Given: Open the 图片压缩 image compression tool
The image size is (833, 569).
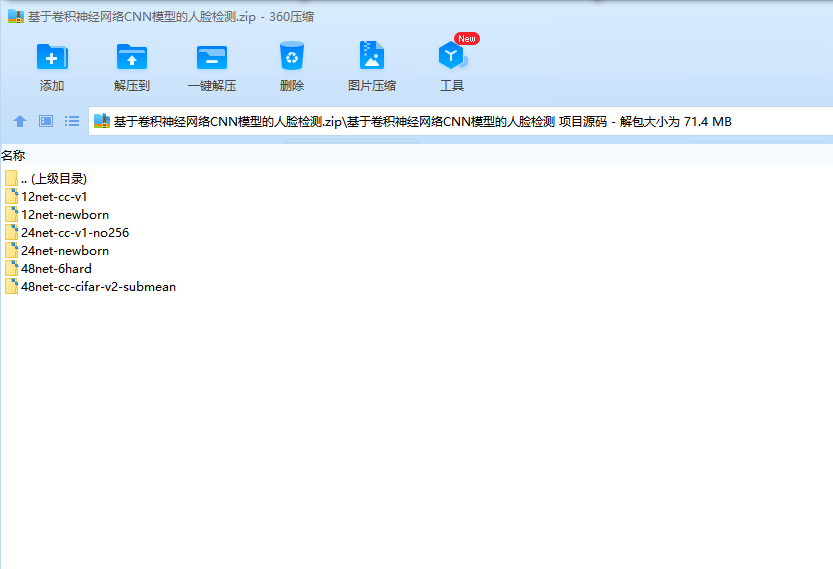Looking at the screenshot, I should point(372,55).
